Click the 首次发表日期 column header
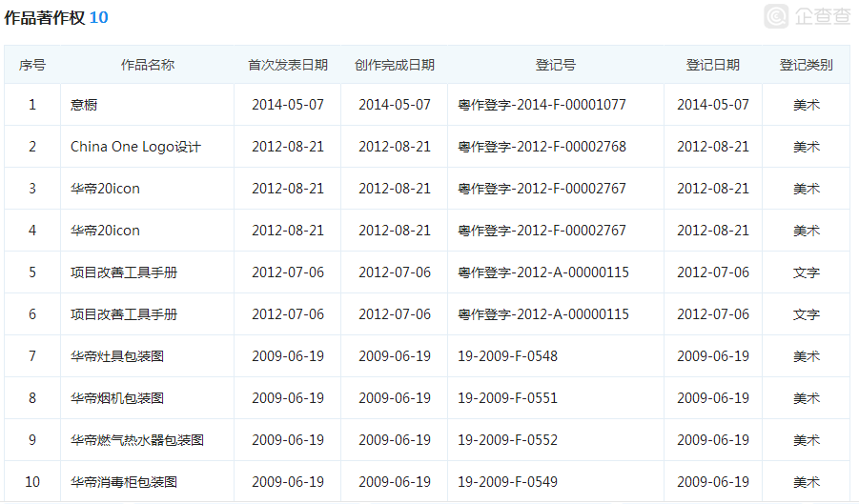The image size is (859, 504). click(288, 65)
